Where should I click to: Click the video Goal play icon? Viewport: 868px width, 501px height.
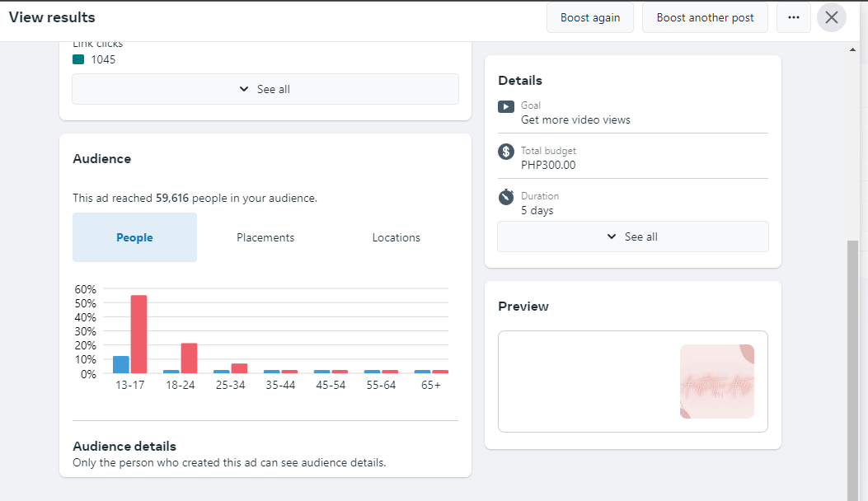pos(506,106)
